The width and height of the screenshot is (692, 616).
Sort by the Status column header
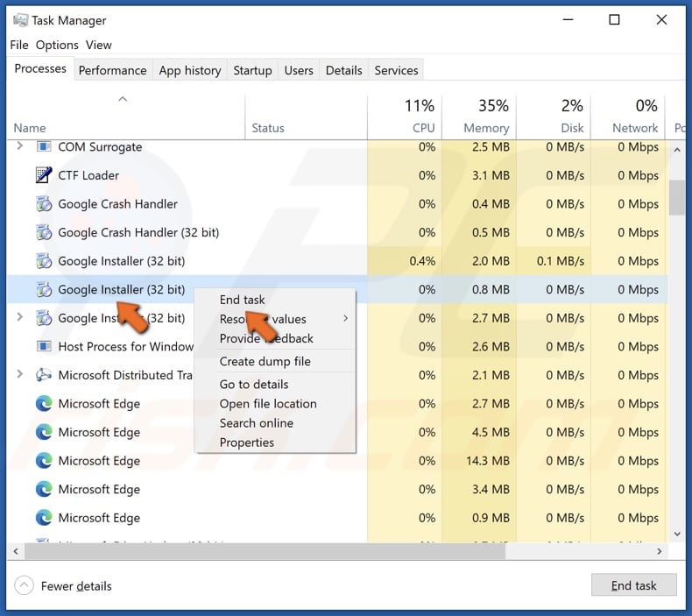click(x=268, y=128)
